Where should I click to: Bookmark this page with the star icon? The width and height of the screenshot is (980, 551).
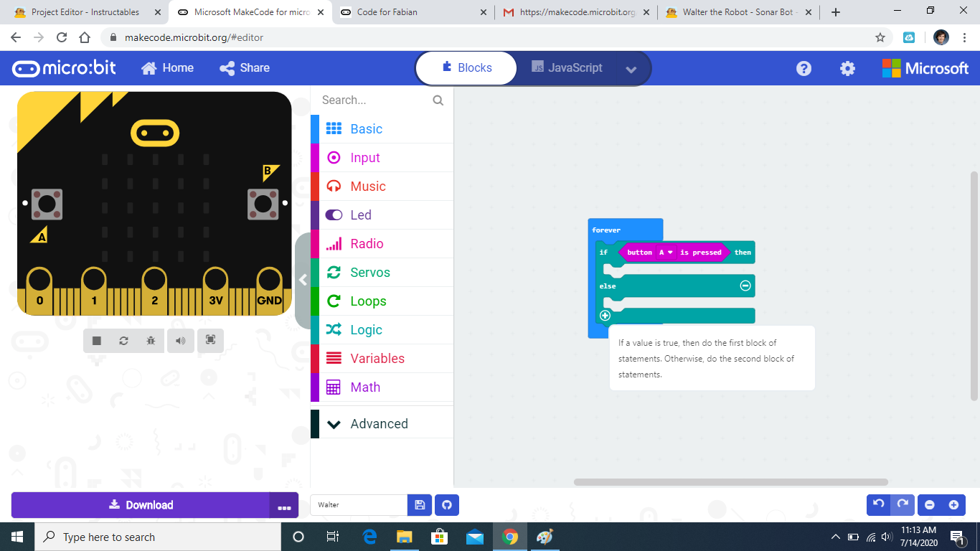(880, 37)
